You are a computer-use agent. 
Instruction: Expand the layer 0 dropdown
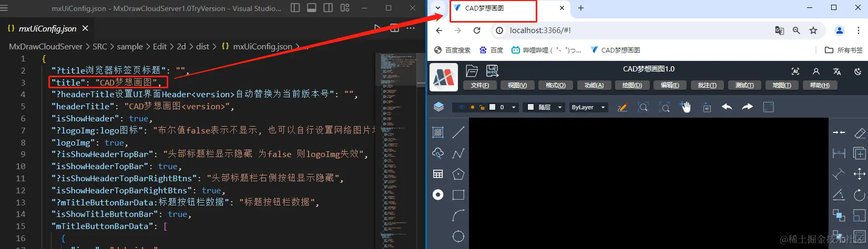[x=514, y=107]
